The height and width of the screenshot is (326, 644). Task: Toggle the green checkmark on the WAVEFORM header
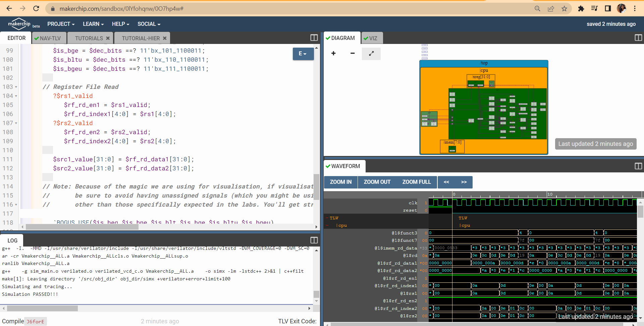coord(328,166)
